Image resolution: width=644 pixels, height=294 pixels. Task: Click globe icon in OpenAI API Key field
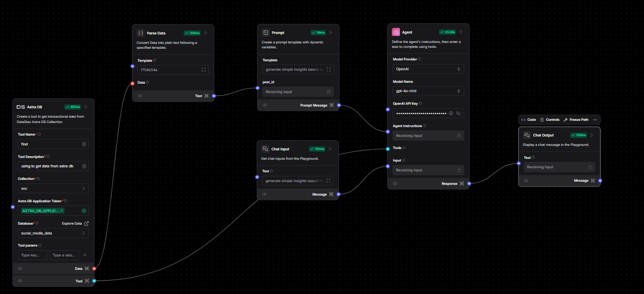click(x=451, y=113)
